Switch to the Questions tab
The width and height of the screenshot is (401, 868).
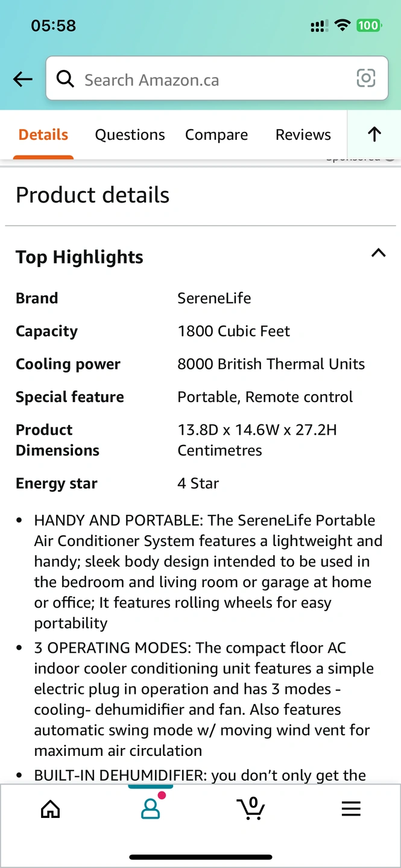click(130, 135)
